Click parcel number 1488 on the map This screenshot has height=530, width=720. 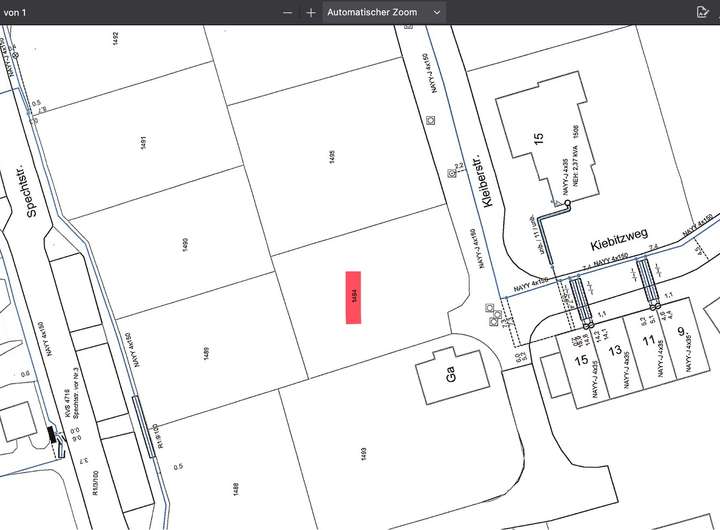[235, 488]
